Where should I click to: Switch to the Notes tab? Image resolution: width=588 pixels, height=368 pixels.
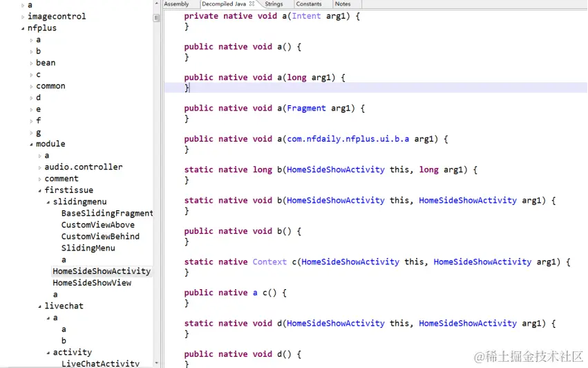(343, 3)
